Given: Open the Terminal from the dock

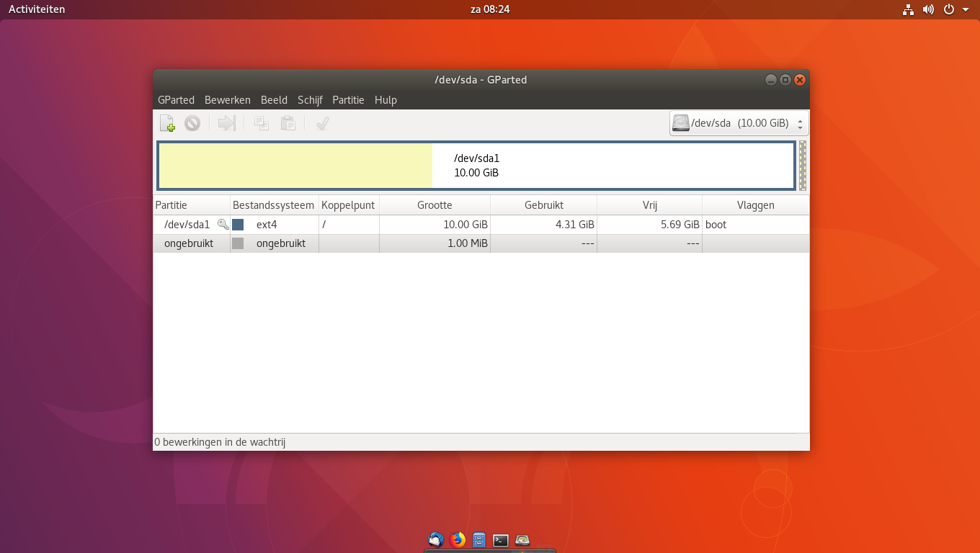Looking at the screenshot, I should 501,539.
